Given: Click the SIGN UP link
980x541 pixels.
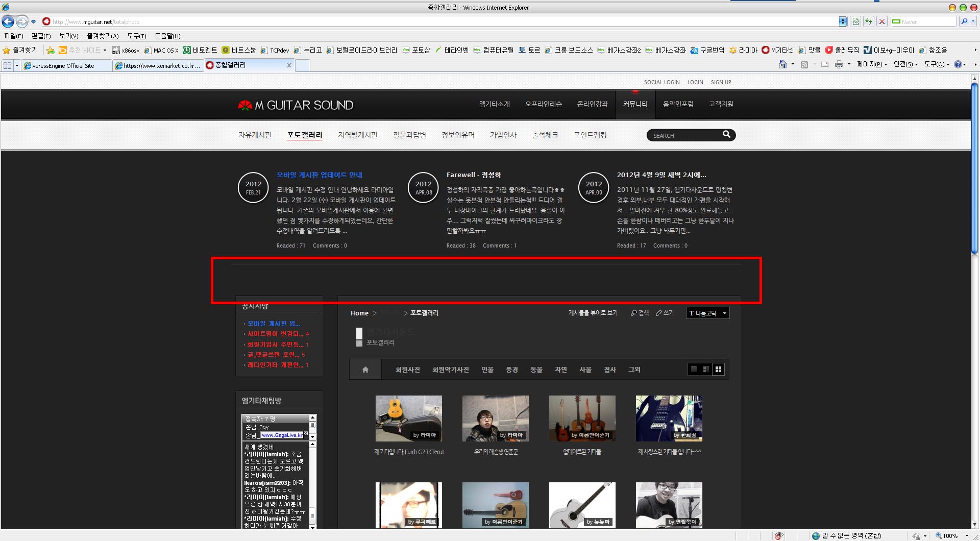Looking at the screenshot, I should click(721, 82).
